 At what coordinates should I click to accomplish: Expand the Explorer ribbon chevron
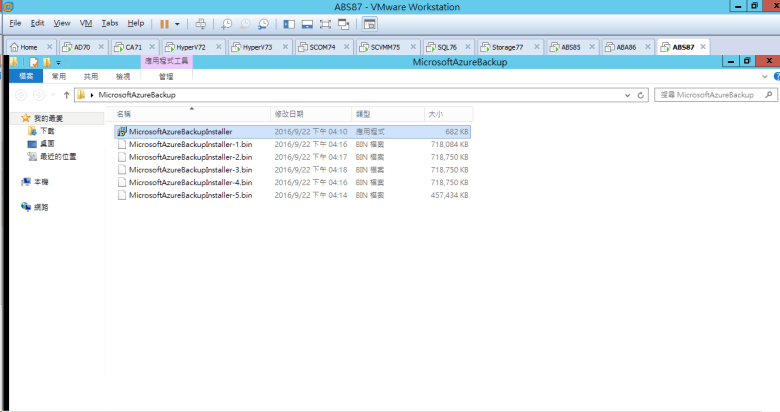point(758,76)
